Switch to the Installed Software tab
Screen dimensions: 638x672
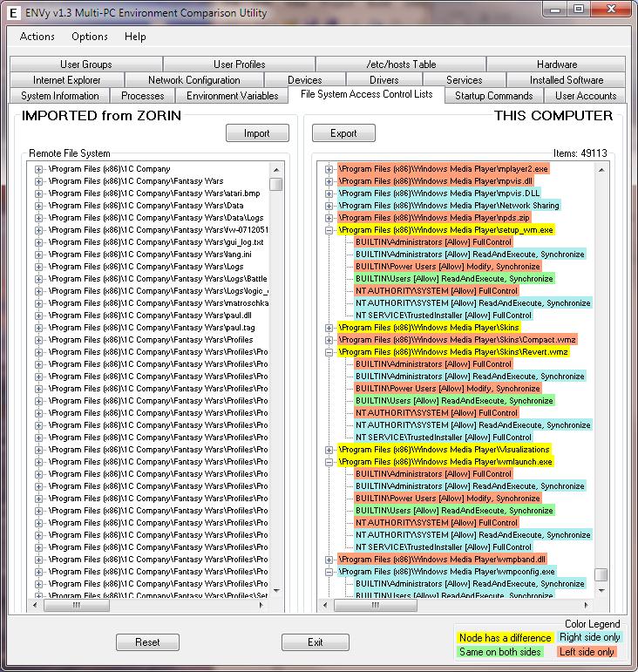click(x=566, y=80)
